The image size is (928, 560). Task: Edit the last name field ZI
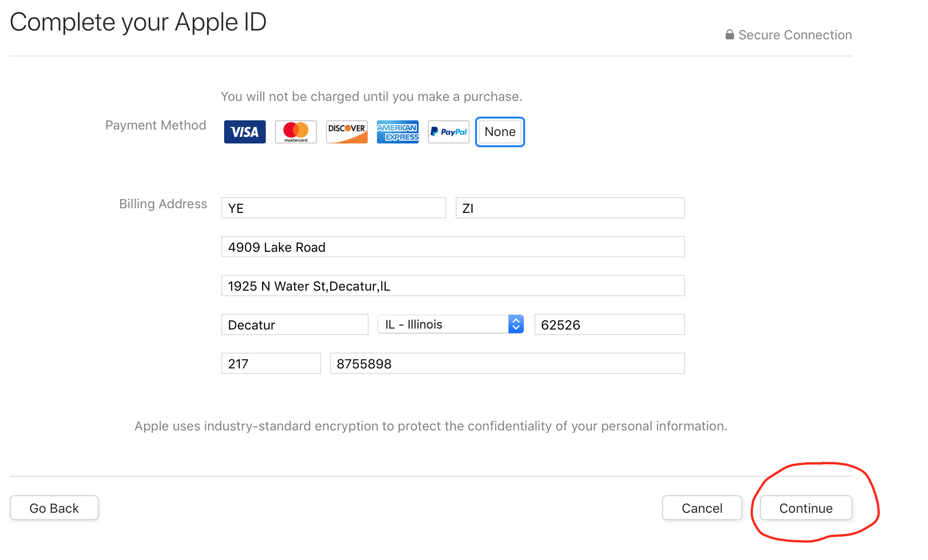[x=570, y=208]
